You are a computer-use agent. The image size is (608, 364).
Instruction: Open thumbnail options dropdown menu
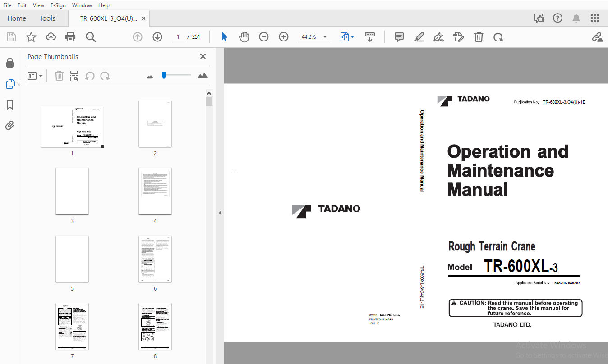[35, 76]
